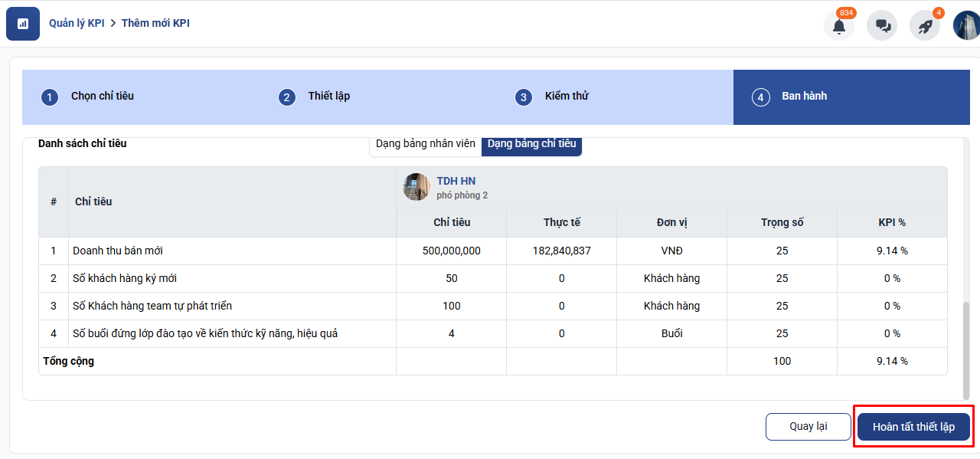
Task: Click the rocket icon in header
Action: click(x=925, y=25)
